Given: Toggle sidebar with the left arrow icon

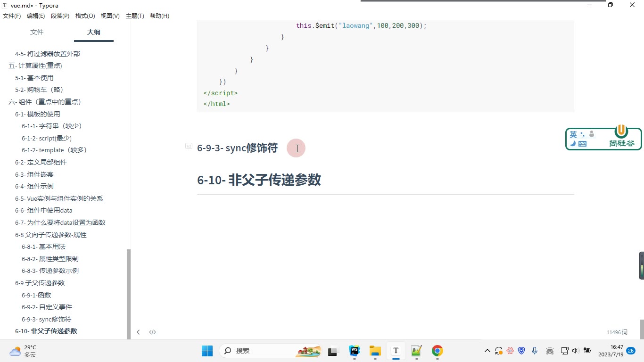Looking at the screenshot, I should click(138, 332).
